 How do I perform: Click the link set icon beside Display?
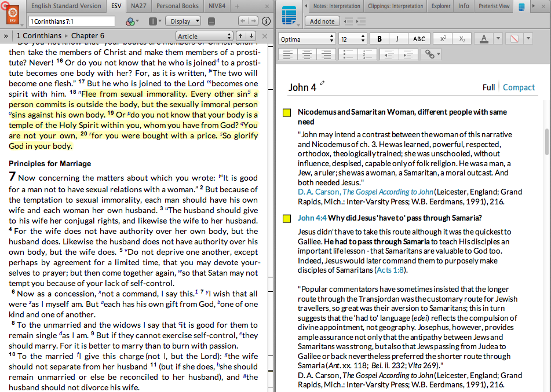click(211, 21)
